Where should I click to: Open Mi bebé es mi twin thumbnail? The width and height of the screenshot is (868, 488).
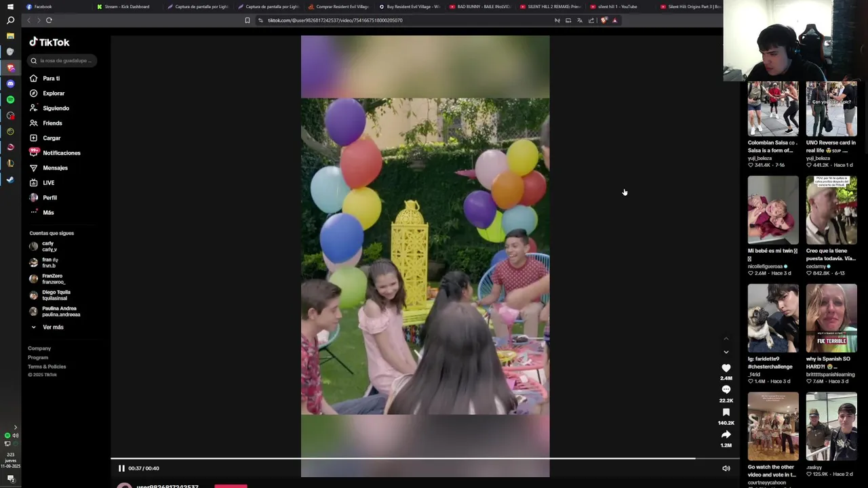[x=773, y=210]
